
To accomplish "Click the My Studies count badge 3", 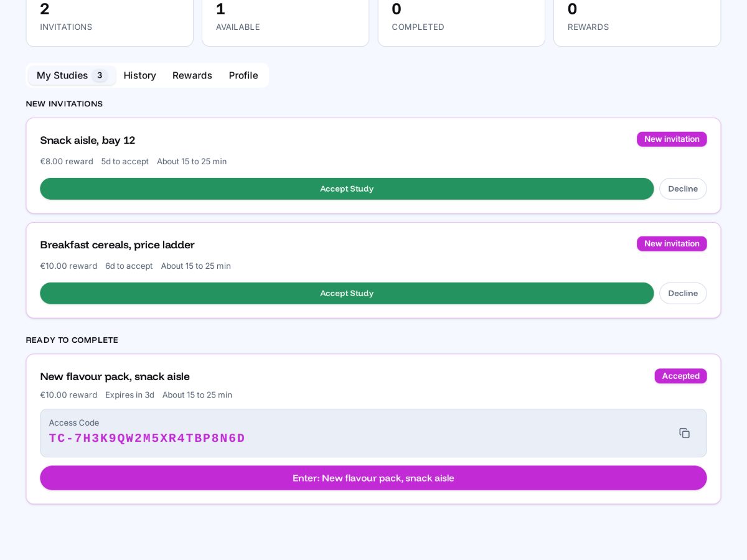I will point(100,75).
